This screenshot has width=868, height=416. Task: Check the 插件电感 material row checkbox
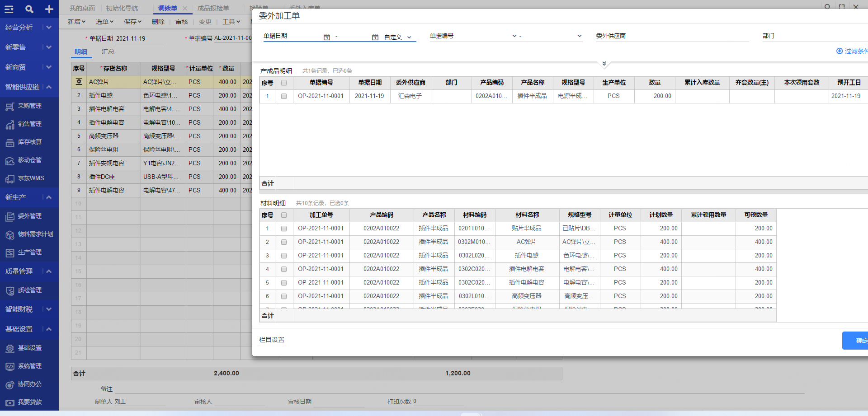coord(284,256)
